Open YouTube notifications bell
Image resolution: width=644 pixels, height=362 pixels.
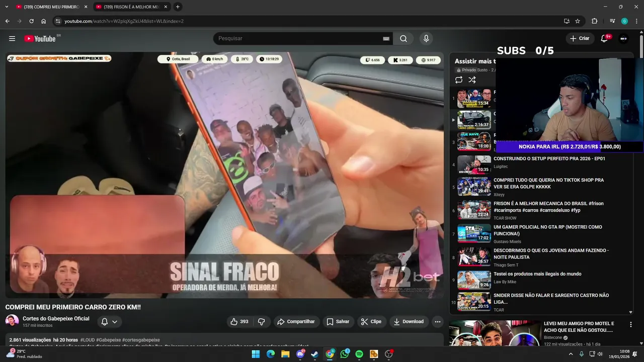click(x=604, y=39)
